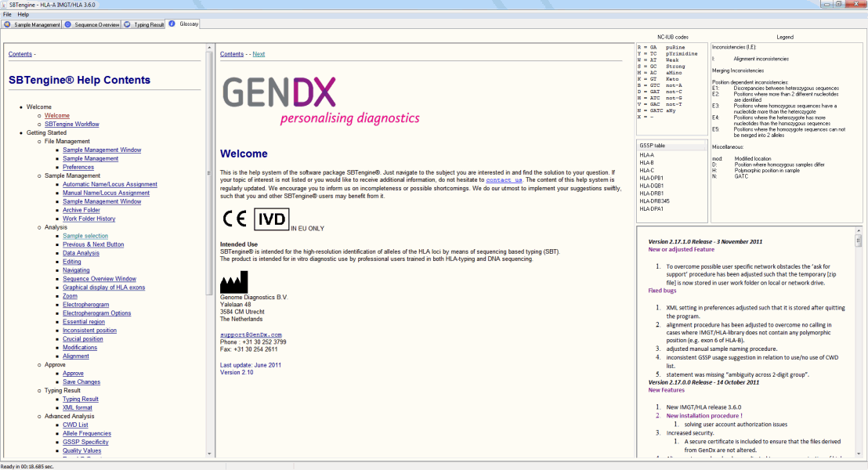The width and height of the screenshot is (868, 470).
Task: Open the Approve help link
Action: point(73,374)
